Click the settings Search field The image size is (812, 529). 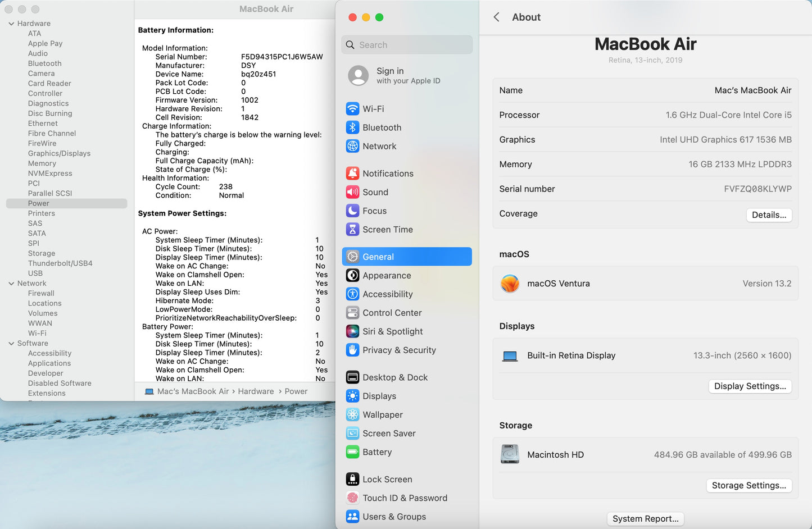click(x=406, y=44)
